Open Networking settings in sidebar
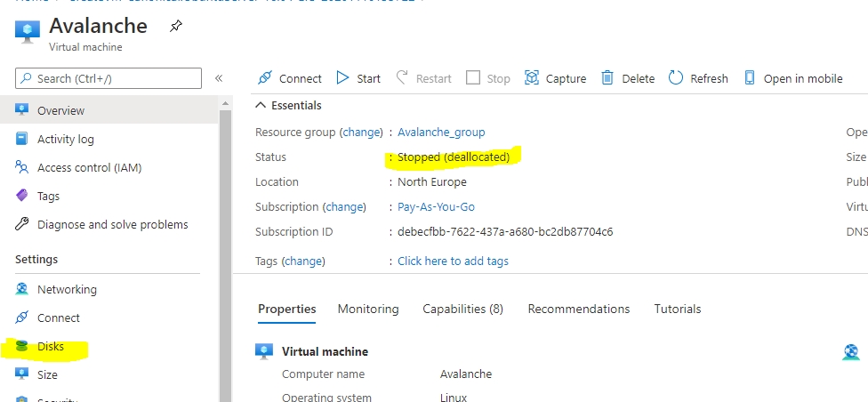 pos(67,289)
